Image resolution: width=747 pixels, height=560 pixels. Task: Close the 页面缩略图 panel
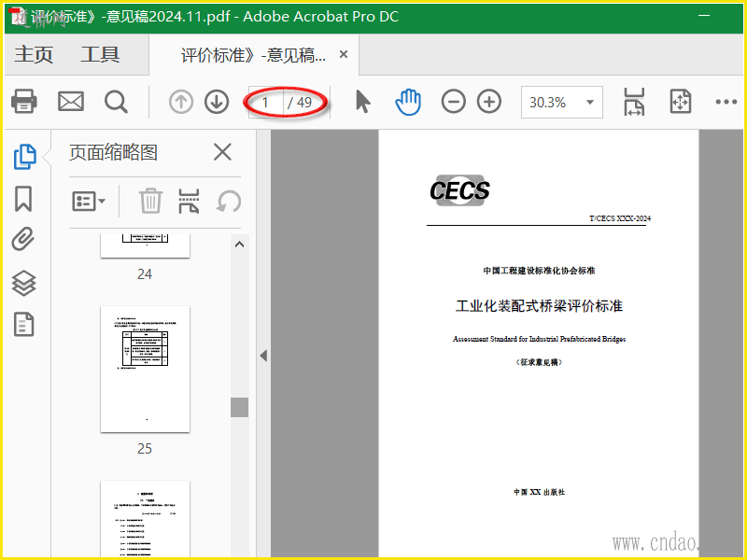click(222, 152)
